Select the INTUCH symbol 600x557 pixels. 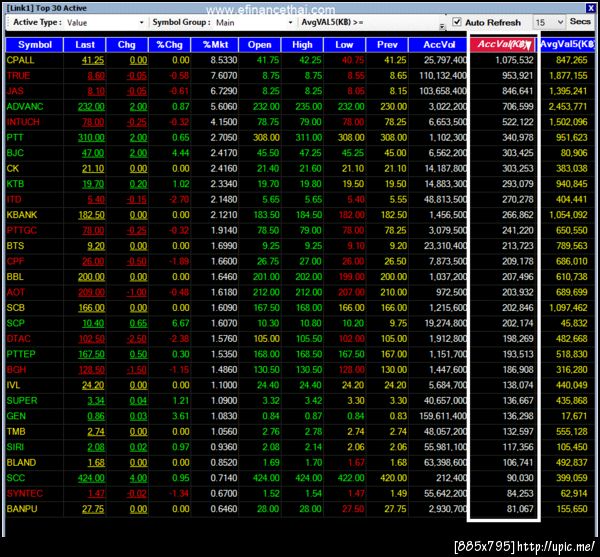[23, 122]
